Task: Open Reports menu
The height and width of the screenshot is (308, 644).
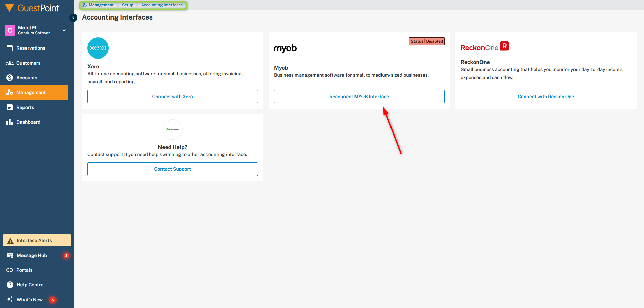Action: pos(34,107)
